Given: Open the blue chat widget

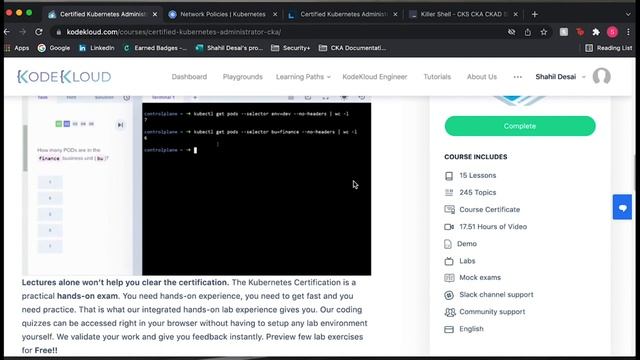Looking at the screenshot, I should [622, 207].
